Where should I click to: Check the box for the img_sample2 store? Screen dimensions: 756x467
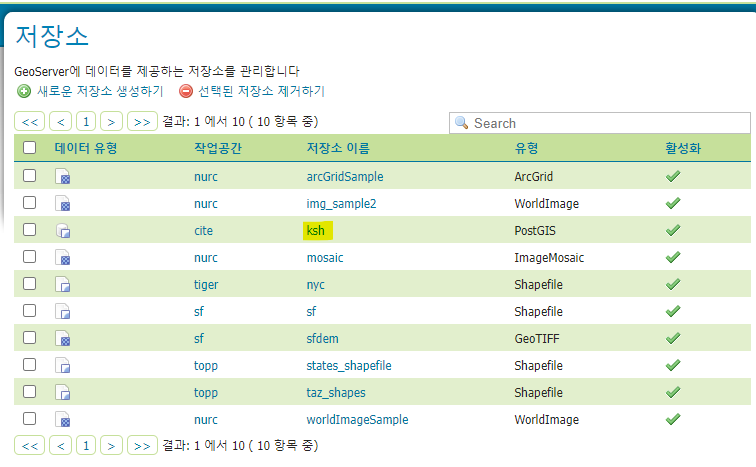(29, 202)
